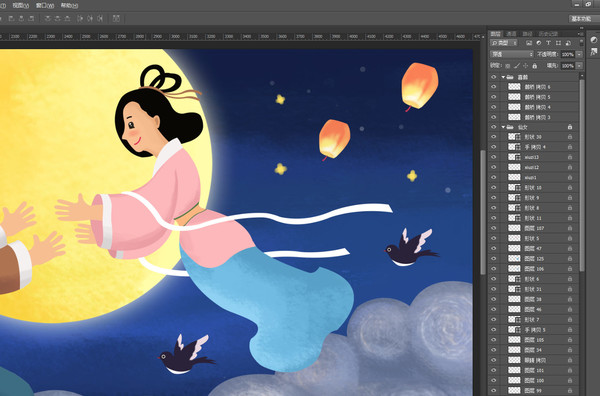
Task: Filter layers by type layer icon
Action: (x=548, y=43)
